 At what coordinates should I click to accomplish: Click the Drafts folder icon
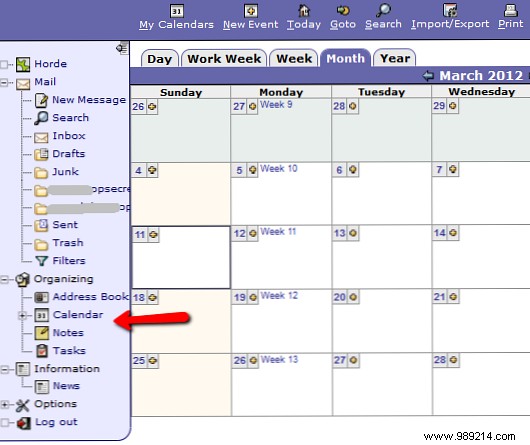41,154
